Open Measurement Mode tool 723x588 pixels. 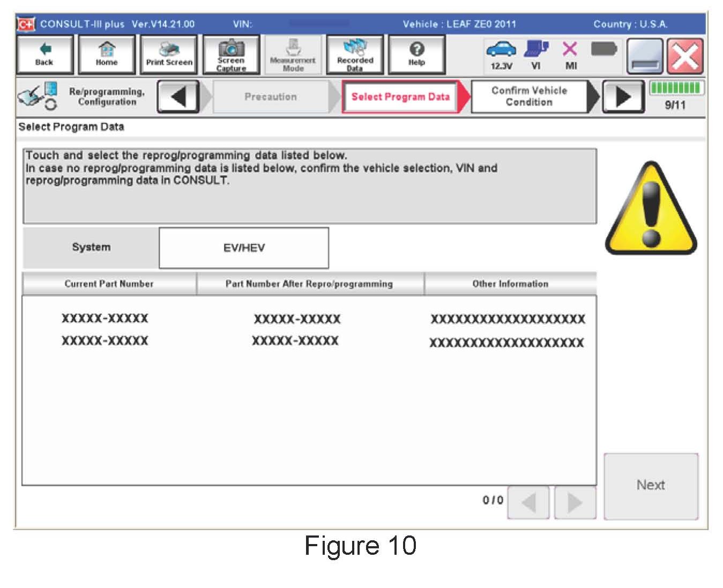[x=293, y=55]
